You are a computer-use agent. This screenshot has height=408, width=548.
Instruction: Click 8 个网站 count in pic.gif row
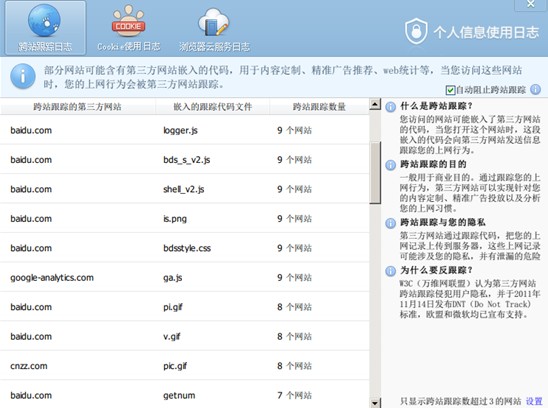[294, 366]
